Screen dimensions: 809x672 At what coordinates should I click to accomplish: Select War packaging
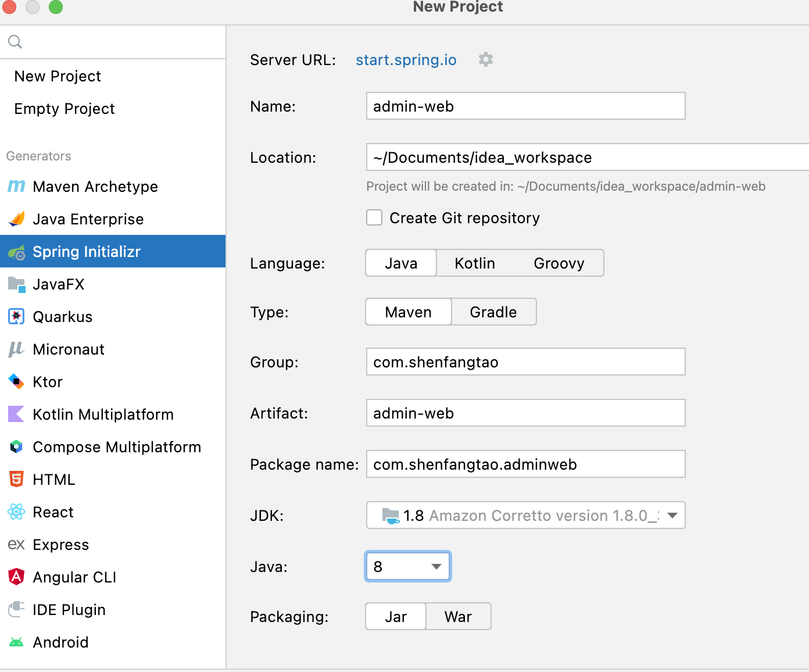point(458,617)
